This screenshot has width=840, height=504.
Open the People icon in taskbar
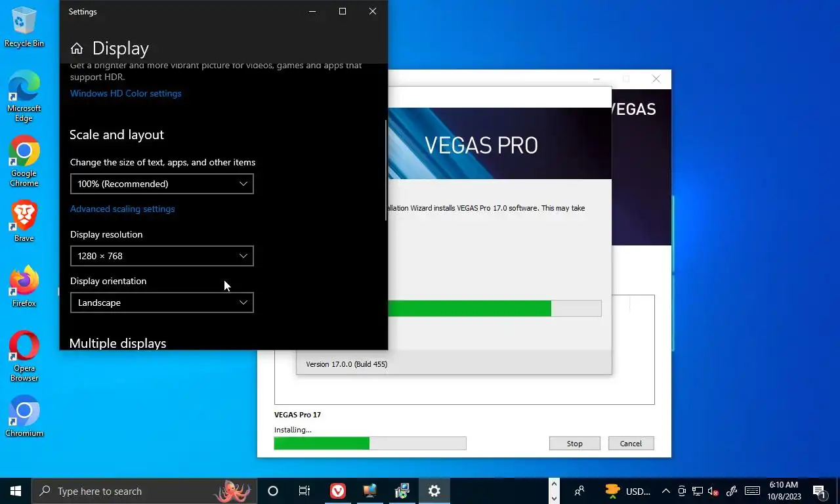point(579,491)
